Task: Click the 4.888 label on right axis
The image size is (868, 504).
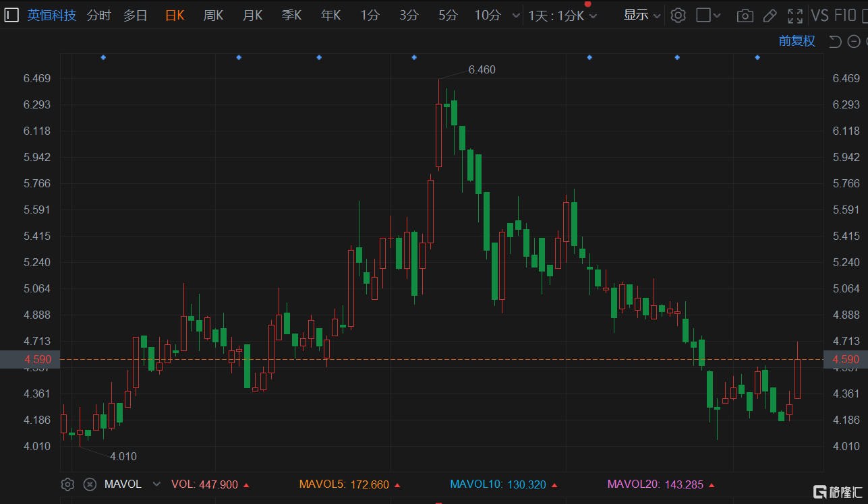Action: 846,315
